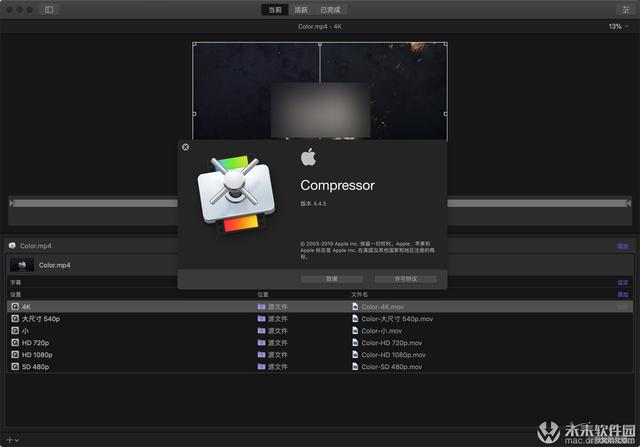Click the folder icon in the 4K row
Viewport: 640px width, 447px height.
coord(262,307)
